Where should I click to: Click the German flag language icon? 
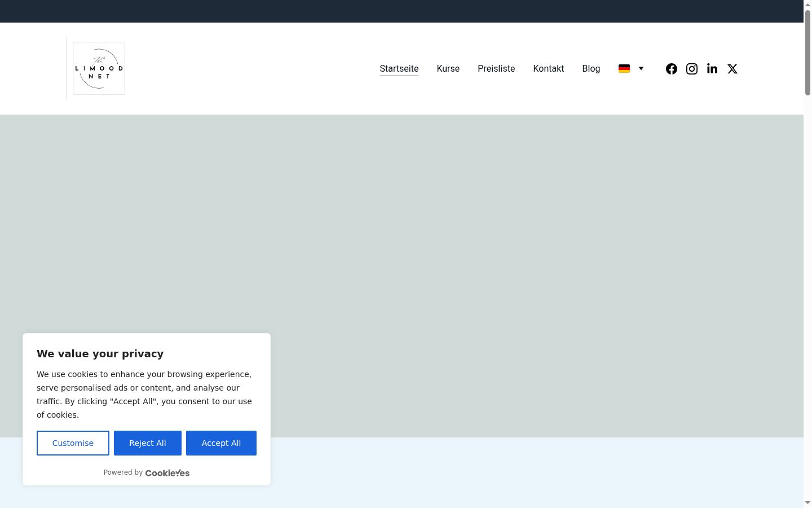pyautogui.click(x=624, y=68)
